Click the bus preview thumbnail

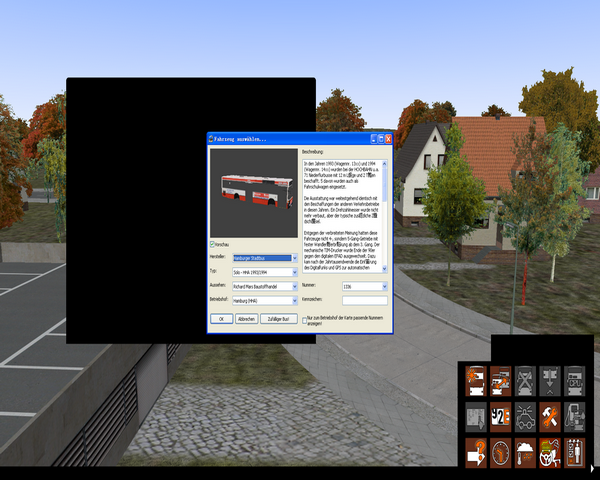[x=254, y=193]
